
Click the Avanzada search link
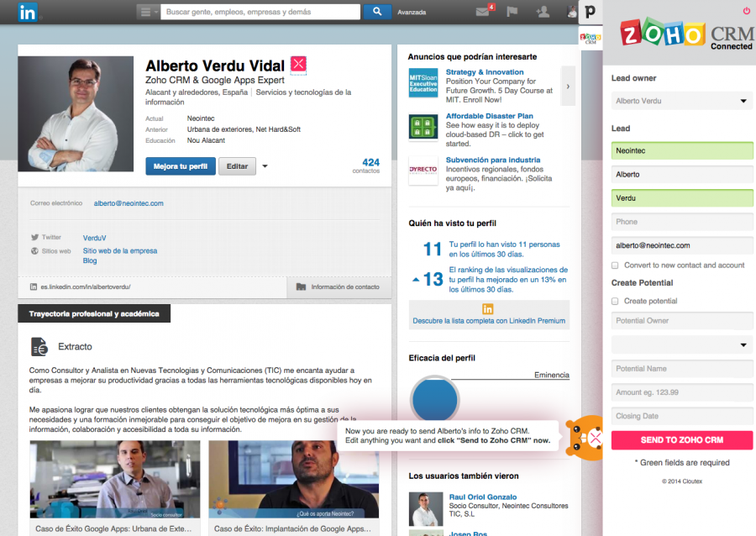coord(412,12)
